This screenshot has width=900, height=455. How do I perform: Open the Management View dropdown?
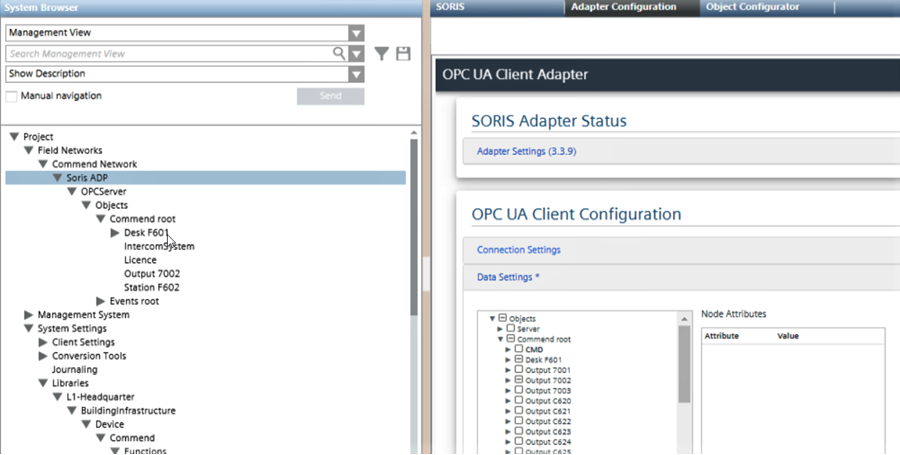[x=356, y=33]
